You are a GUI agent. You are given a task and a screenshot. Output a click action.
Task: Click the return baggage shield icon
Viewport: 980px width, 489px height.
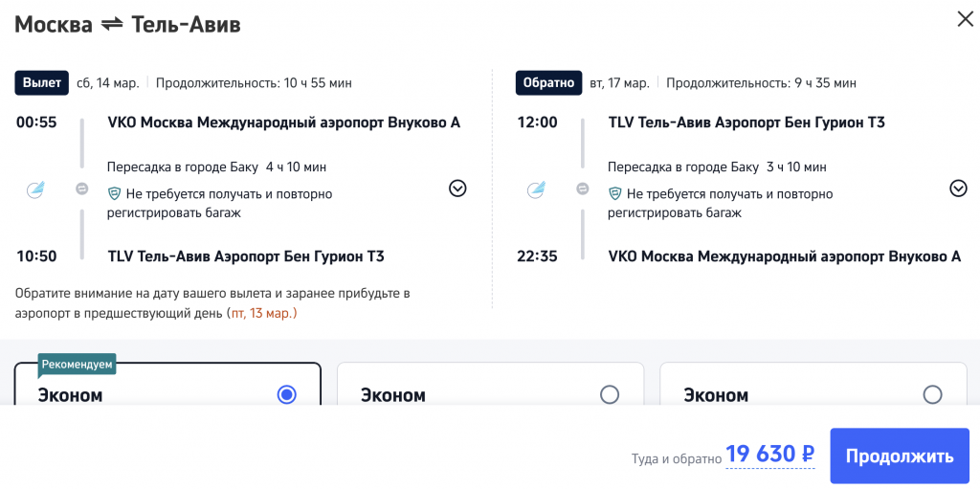[x=615, y=194]
